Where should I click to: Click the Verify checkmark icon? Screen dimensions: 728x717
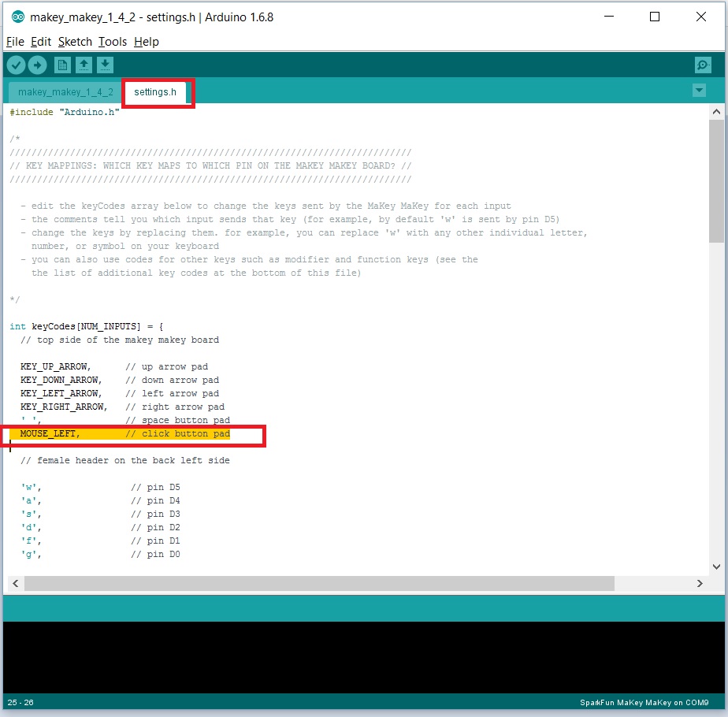pos(16,65)
